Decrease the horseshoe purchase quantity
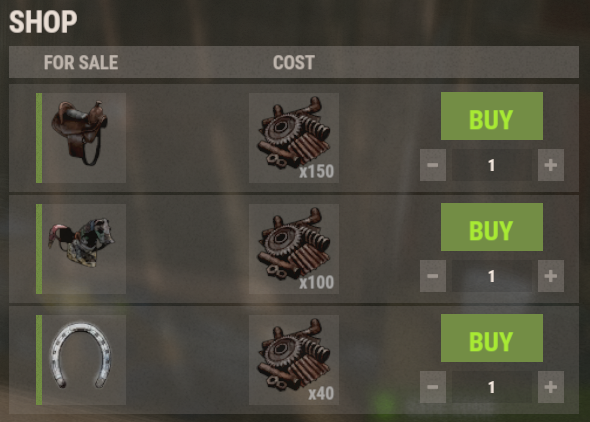 (x=433, y=387)
